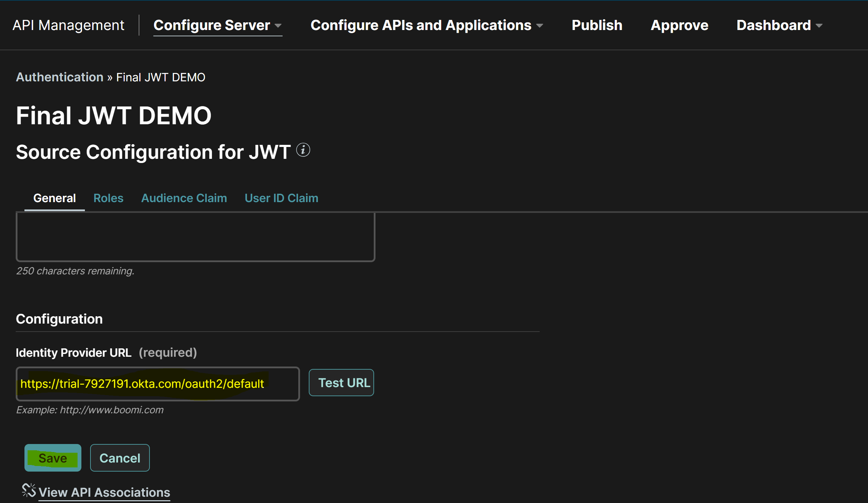The height and width of the screenshot is (503, 868).
Task: Save the JWT source configuration
Action: click(52, 458)
